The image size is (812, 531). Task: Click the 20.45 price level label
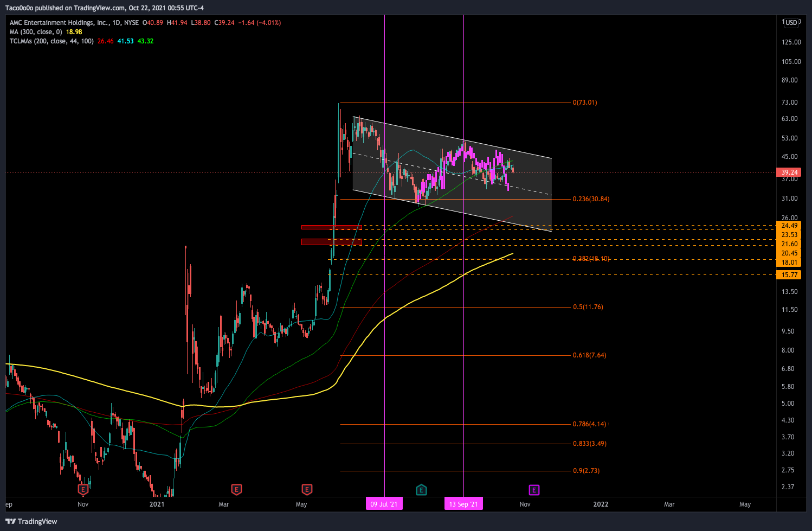(789, 253)
